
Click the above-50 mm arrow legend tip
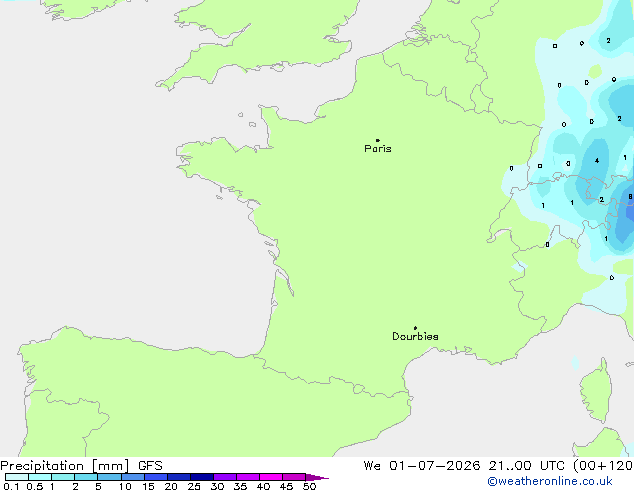(x=317, y=477)
